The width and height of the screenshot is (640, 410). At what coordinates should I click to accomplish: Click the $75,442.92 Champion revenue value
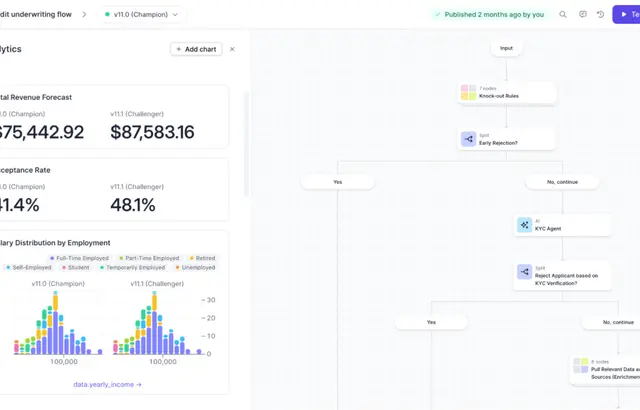tap(41, 132)
